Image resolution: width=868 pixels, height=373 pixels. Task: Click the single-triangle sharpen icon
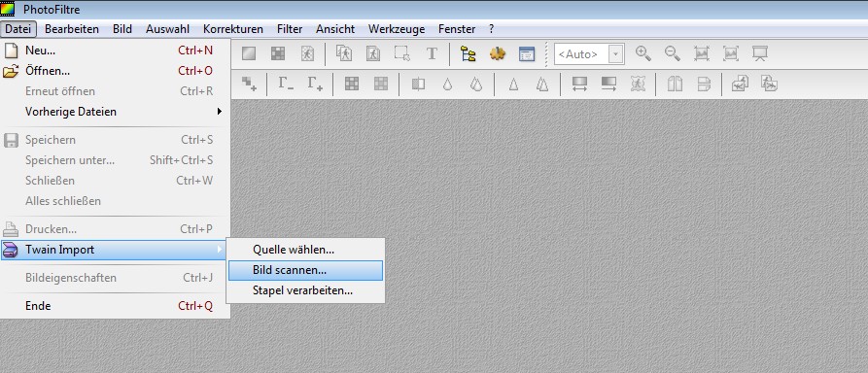[x=513, y=85]
